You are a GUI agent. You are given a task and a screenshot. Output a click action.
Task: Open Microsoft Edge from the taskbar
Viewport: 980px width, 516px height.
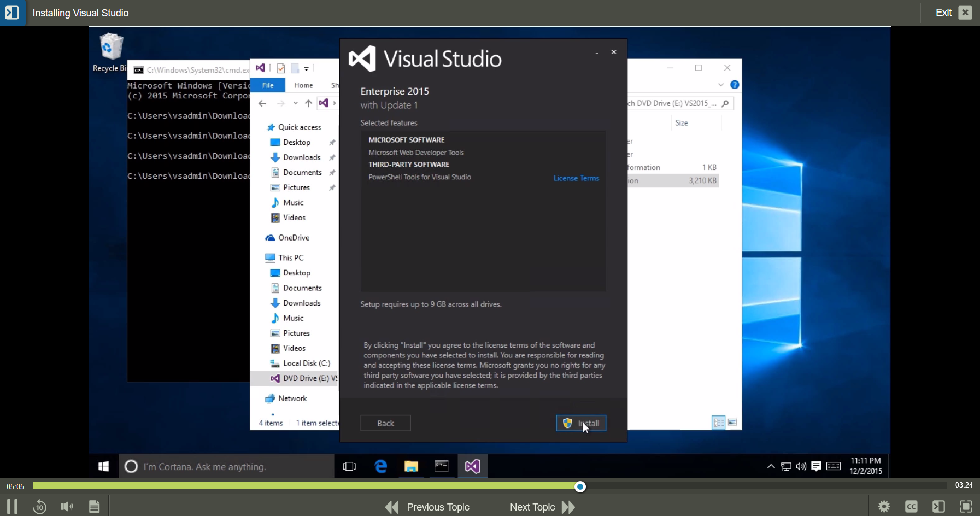pyautogui.click(x=380, y=466)
